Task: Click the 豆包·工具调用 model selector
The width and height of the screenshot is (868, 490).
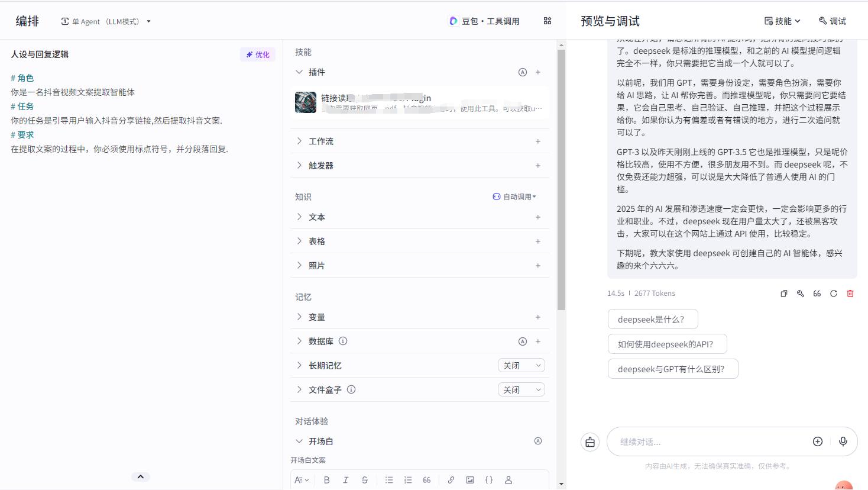Action: point(484,21)
